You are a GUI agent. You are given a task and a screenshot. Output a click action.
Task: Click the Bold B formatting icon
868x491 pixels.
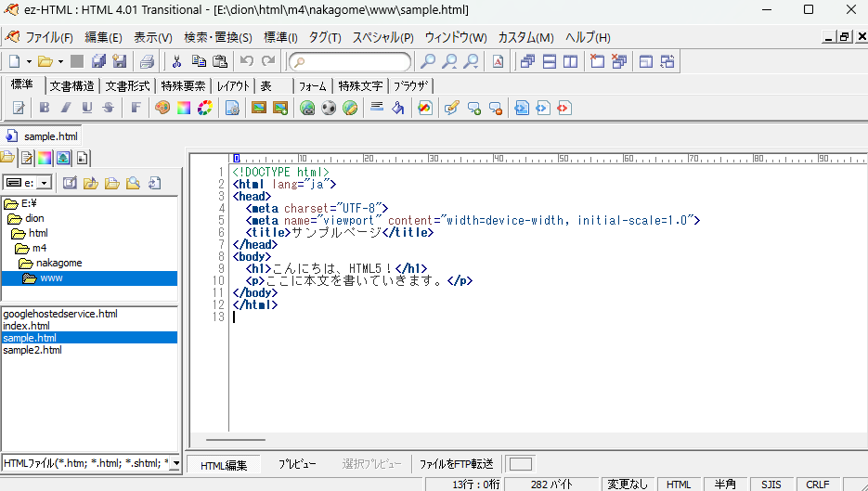pyautogui.click(x=45, y=108)
